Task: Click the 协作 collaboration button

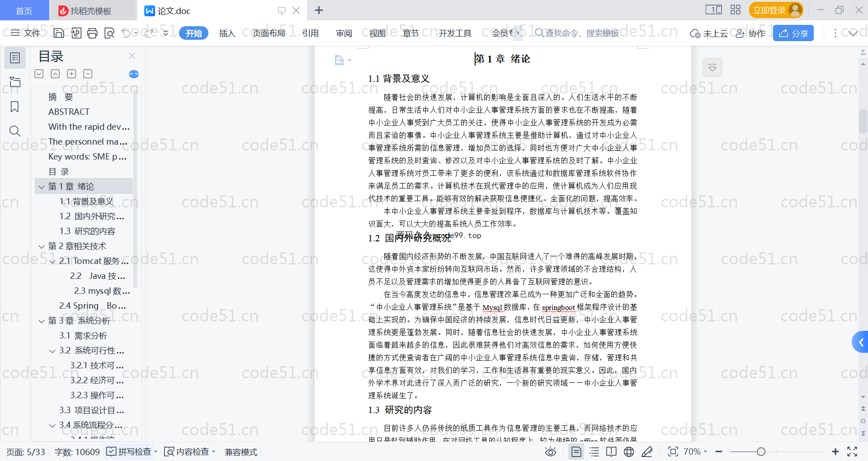Action: point(750,33)
